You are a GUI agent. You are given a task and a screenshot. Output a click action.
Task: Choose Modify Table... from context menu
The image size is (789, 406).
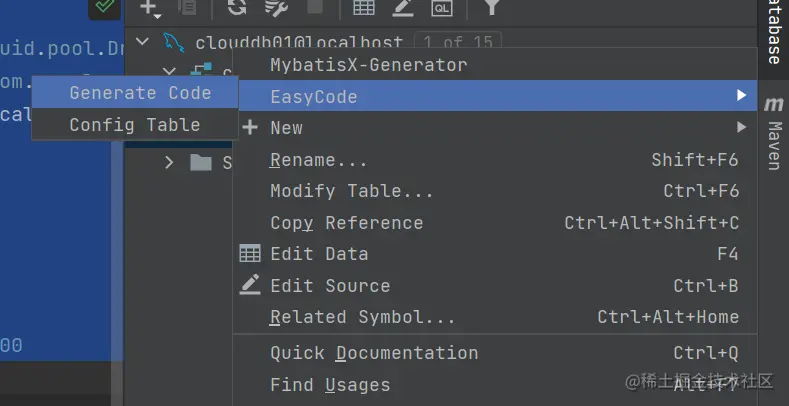496,191
